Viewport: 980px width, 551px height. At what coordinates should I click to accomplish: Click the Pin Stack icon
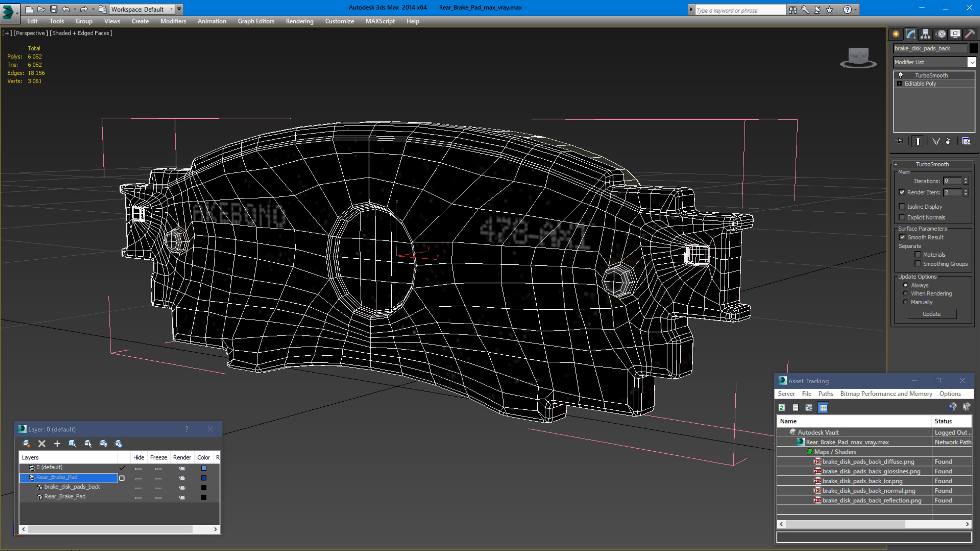(900, 141)
